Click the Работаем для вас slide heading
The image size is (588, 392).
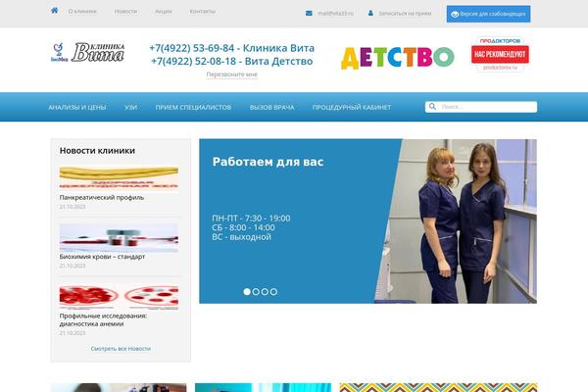click(x=268, y=162)
